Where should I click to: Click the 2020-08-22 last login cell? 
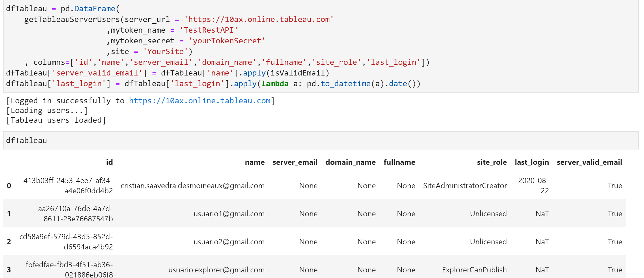(x=533, y=186)
